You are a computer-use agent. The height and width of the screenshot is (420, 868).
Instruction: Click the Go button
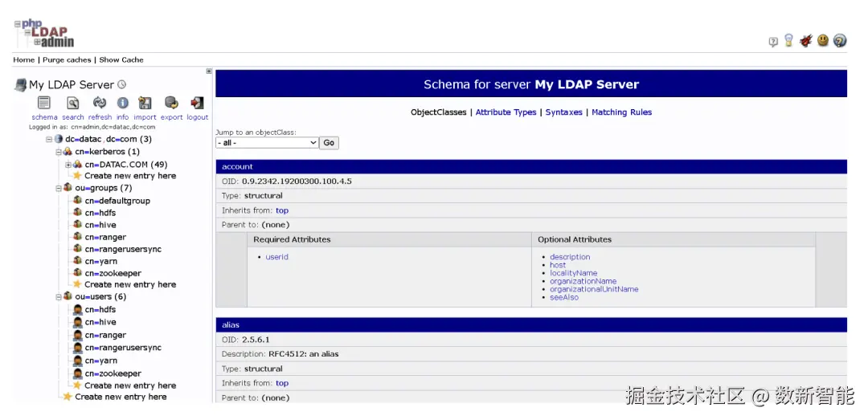pos(329,143)
